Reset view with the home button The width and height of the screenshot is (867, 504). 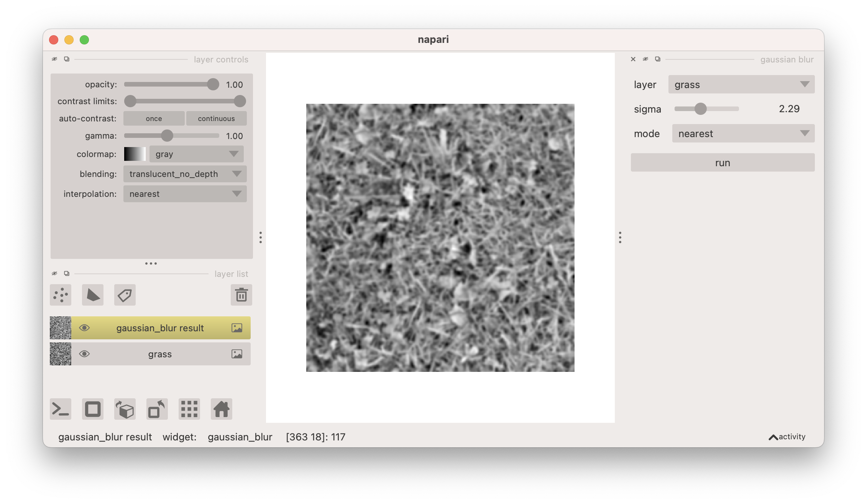[221, 409]
